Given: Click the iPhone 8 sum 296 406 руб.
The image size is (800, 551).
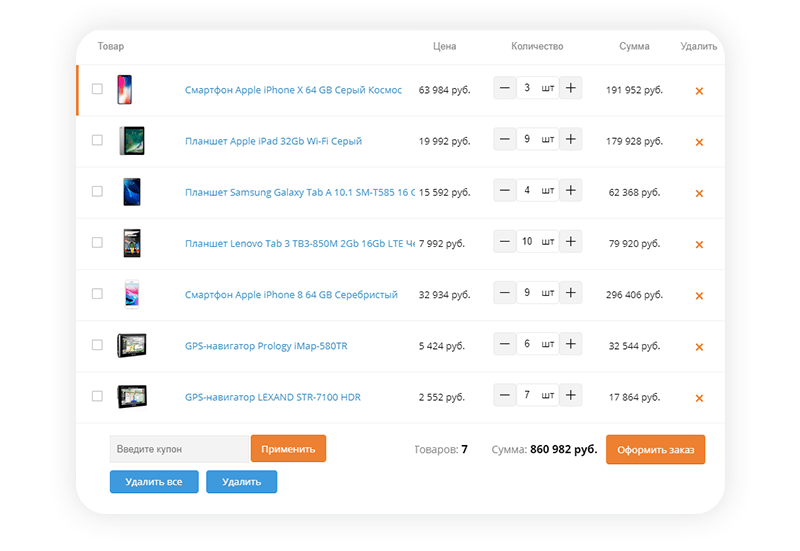Looking at the screenshot, I should tap(634, 295).
